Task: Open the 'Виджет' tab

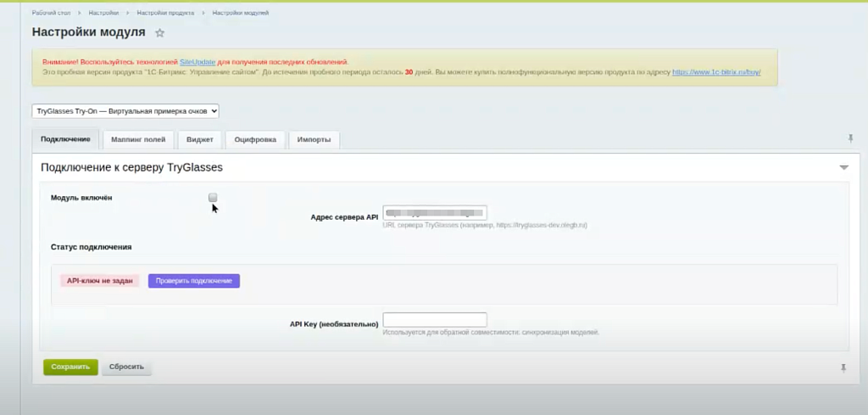Action: pos(200,140)
